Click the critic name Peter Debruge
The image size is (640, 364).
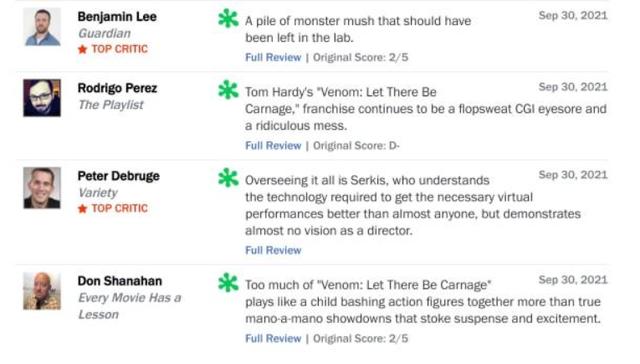pyautogui.click(x=119, y=176)
